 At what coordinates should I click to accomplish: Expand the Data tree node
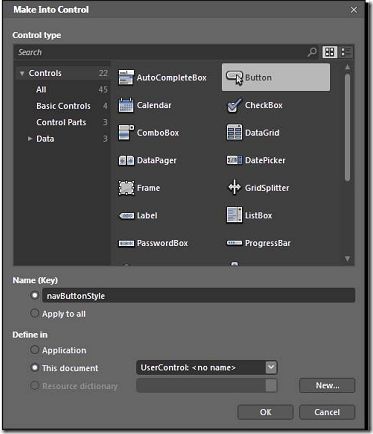(30, 139)
